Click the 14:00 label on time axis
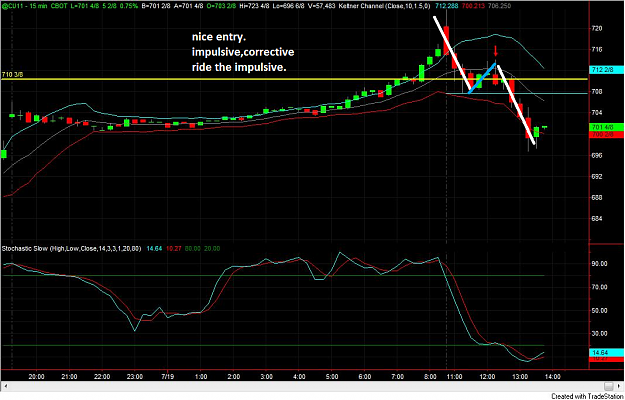The width and height of the screenshot is (625, 400). pyautogui.click(x=552, y=376)
